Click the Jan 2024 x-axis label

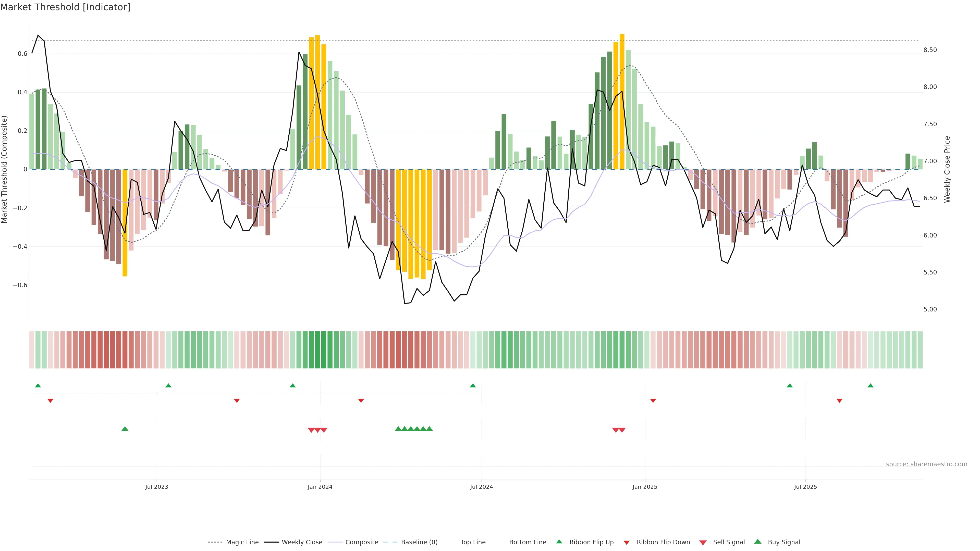pyautogui.click(x=320, y=487)
